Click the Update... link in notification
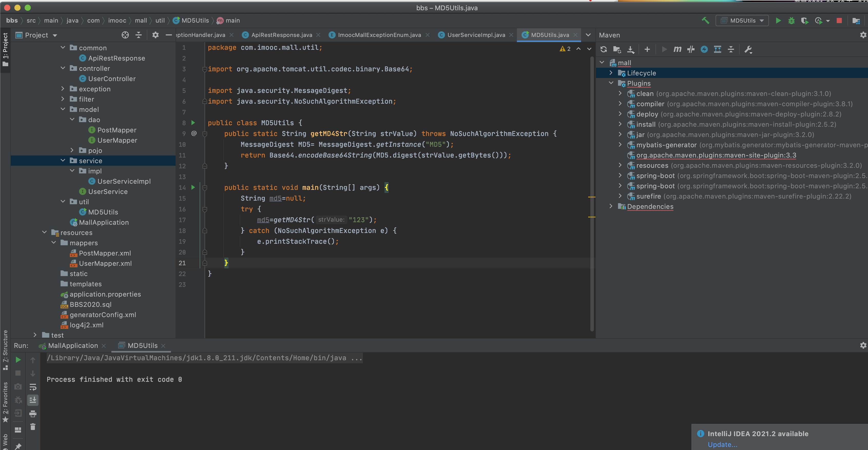Image resolution: width=868 pixels, height=450 pixels. 722,444
